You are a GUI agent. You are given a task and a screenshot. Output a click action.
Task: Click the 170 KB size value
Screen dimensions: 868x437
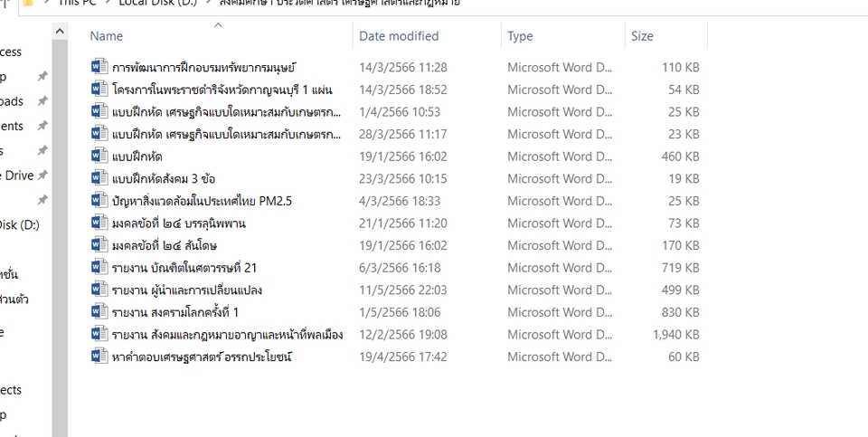coord(680,245)
